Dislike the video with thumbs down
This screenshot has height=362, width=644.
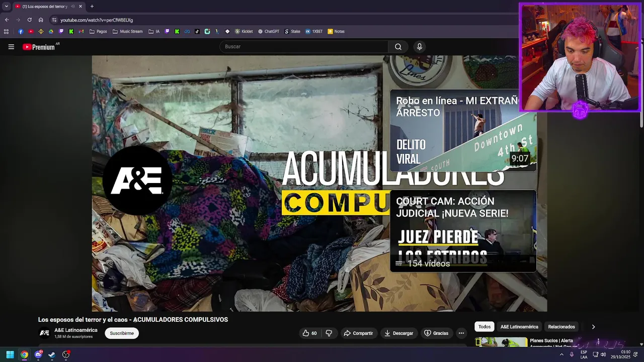(x=329, y=333)
